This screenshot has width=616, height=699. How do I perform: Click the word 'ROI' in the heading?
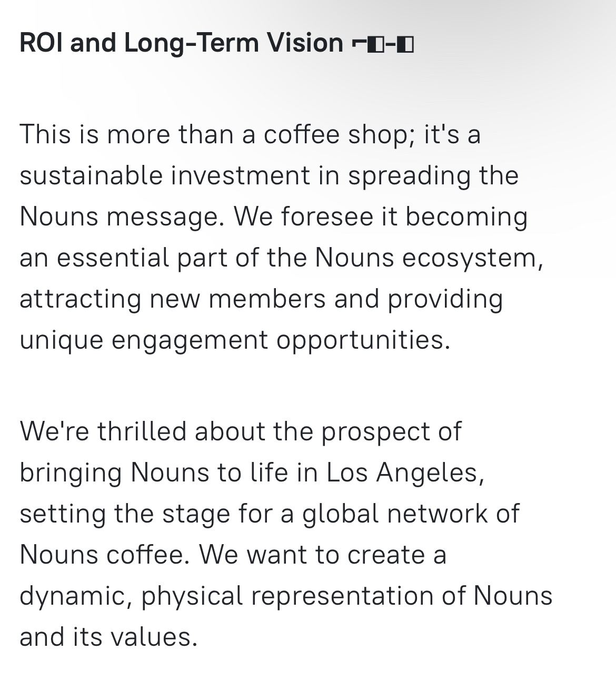41,43
